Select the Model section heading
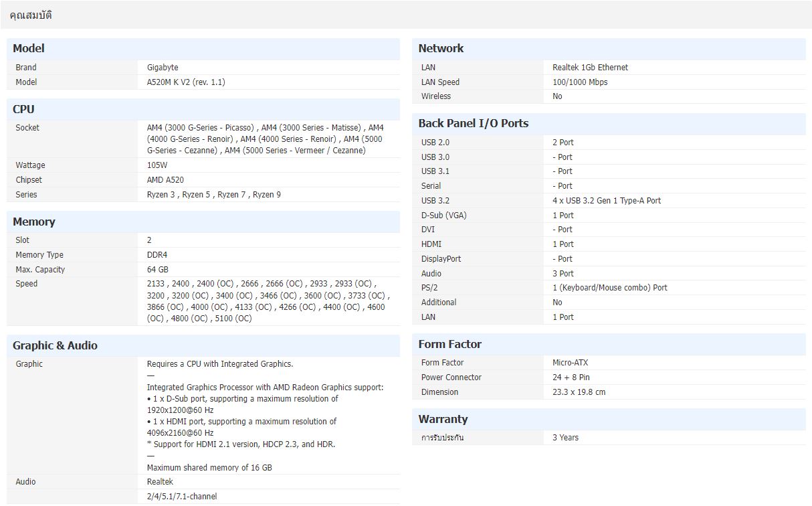This screenshot has width=812, height=506. click(29, 48)
